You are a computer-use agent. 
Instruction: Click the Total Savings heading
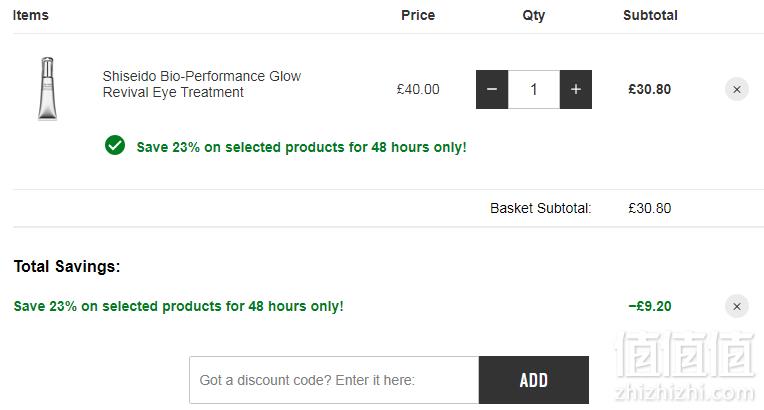point(67,267)
